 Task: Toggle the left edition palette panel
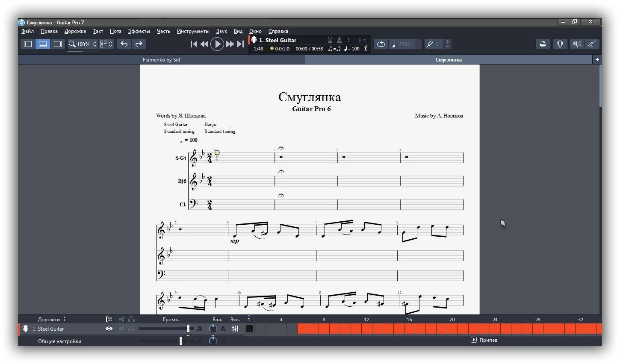click(x=28, y=44)
